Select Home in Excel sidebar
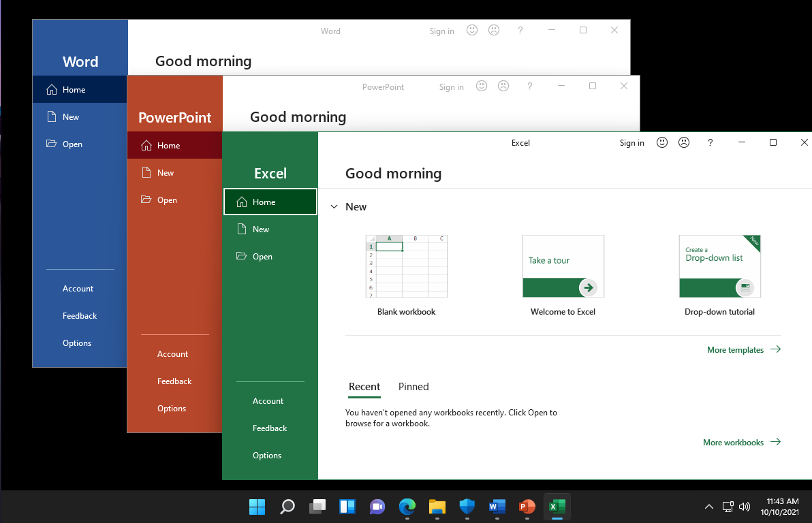This screenshot has width=812, height=523. pos(270,202)
